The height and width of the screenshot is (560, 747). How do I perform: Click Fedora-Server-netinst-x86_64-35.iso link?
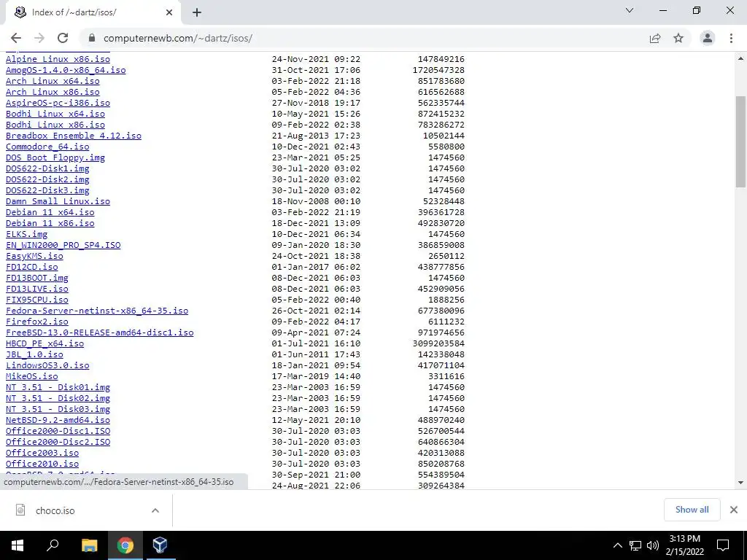coord(97,311)
